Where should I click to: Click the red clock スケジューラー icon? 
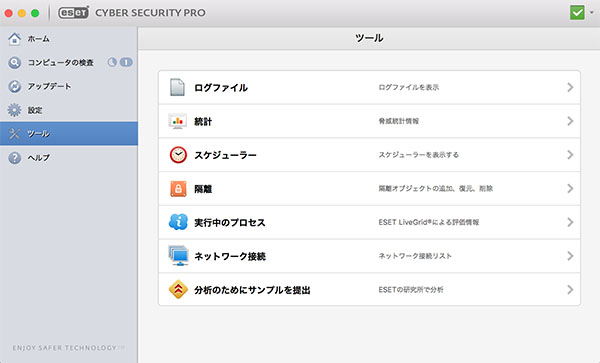pyautogui.click(x=178, y=155)
